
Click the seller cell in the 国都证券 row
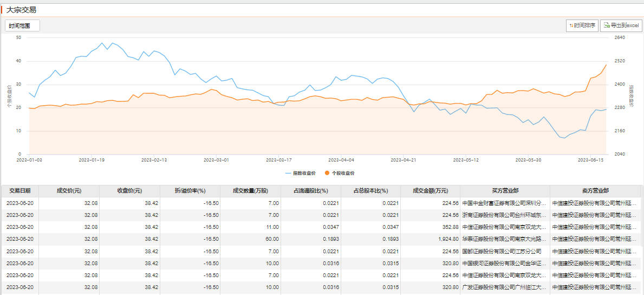click(x=596, y=251)
